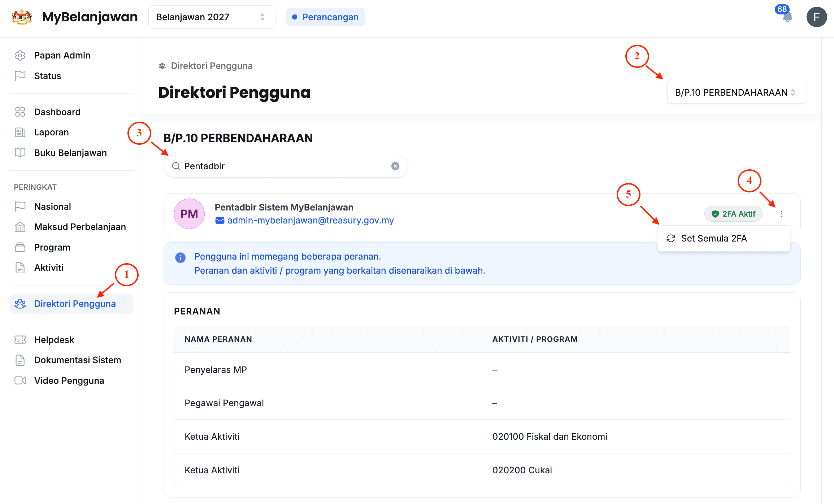Screen dimensions: 834x504
Task: Click the search magnifier icon
Action: pos(176,166)
